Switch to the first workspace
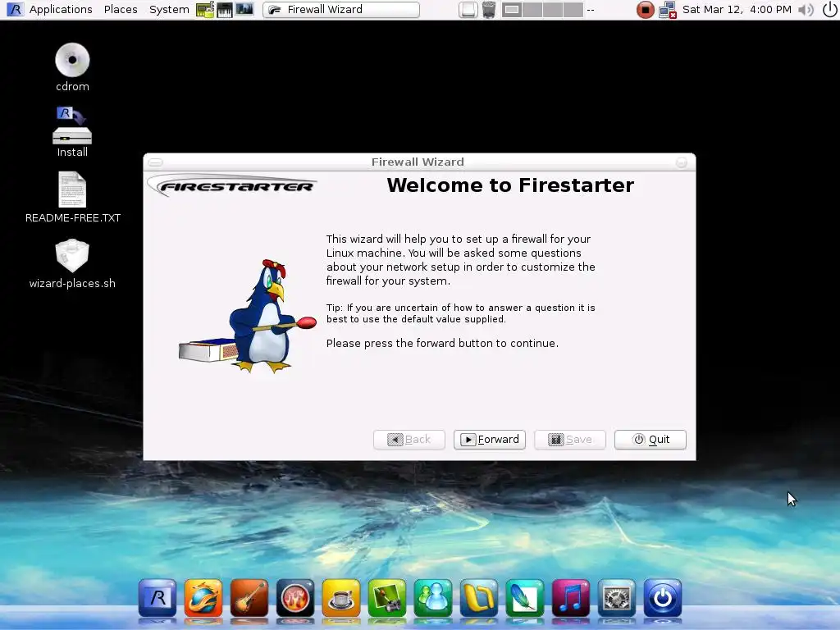Screen dimensions: 840x630 [x=512, y=10]
